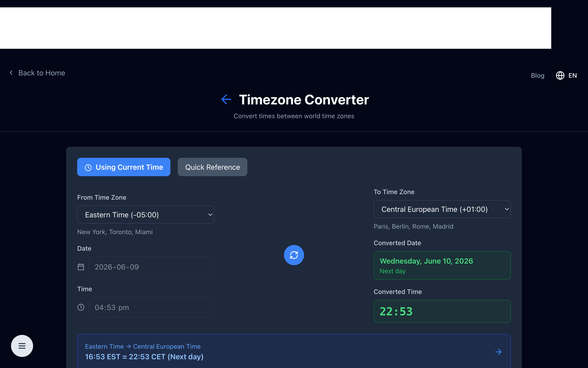The image size is (588, 368).
Task: Click the swap timezones circular button
Action: pos(294,255)
